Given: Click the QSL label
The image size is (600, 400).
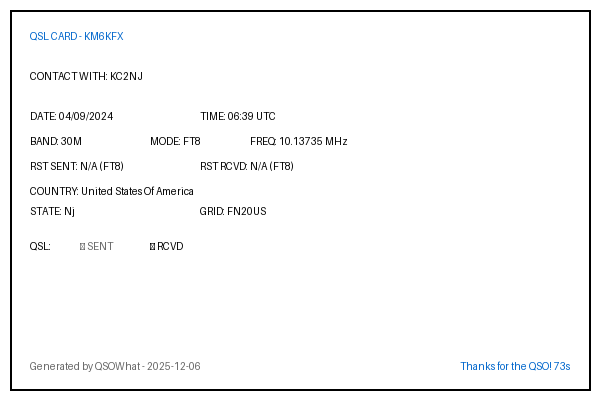Looking at the screenshot, I should pos(40,246).
